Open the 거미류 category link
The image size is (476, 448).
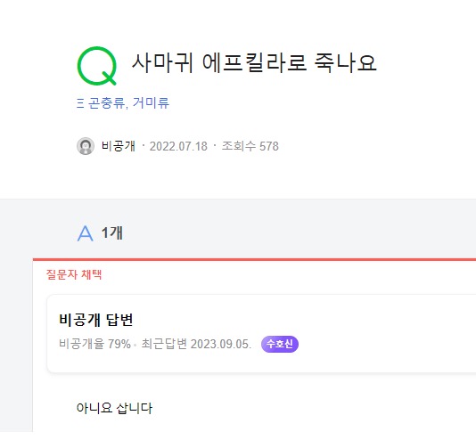point(151,103)
